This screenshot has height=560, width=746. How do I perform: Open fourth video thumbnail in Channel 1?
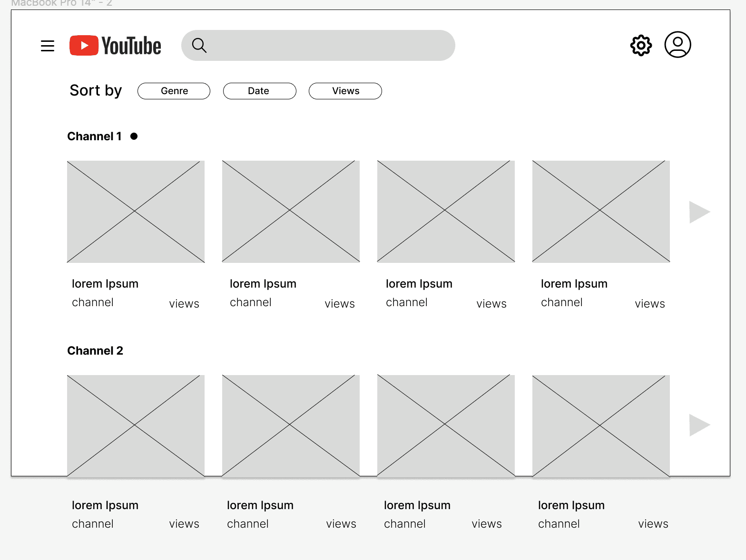click(601, 212)
